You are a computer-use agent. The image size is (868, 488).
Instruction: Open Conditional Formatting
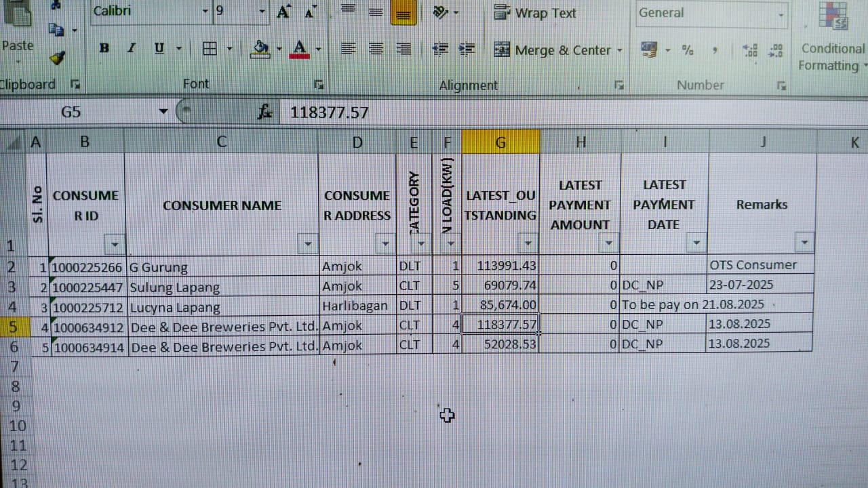pyautogui.click(x=833, y=37)
